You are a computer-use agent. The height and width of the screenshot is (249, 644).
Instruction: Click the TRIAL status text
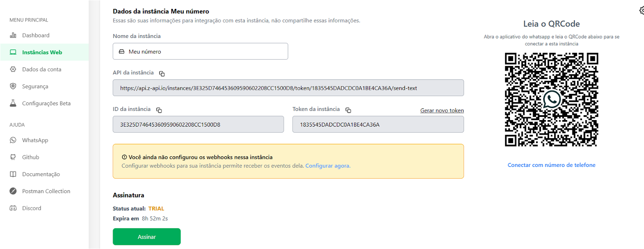pyautogui.click(x=156, y=209)
